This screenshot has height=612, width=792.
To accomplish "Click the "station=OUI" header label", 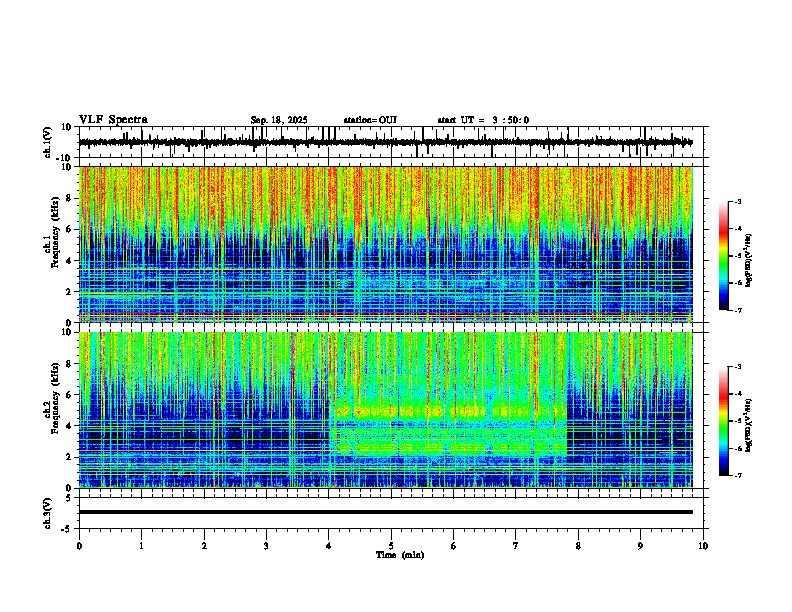I will (370, 120).
